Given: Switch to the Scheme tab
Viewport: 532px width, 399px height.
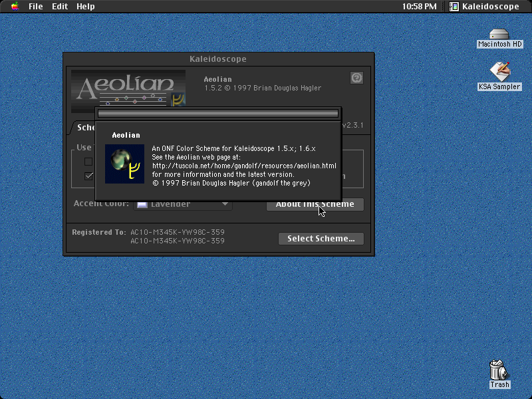Looking at the screenshot, I should [85, 128].
